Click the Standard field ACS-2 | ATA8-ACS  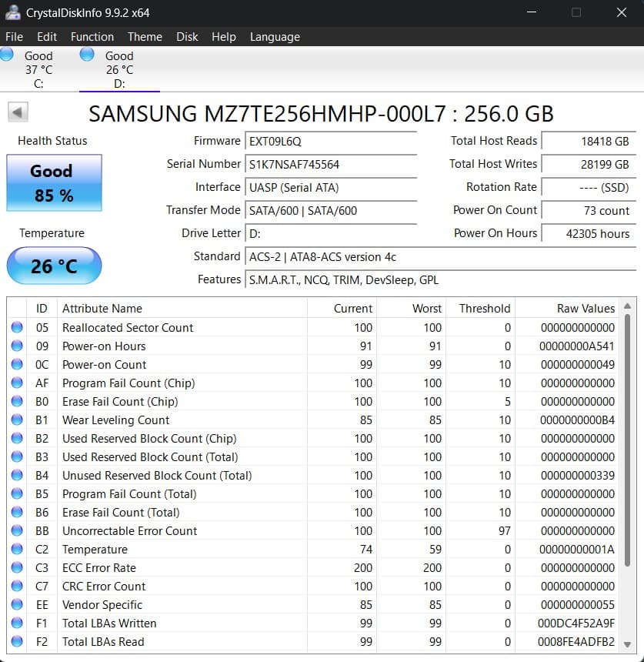[x=441, y=256]
